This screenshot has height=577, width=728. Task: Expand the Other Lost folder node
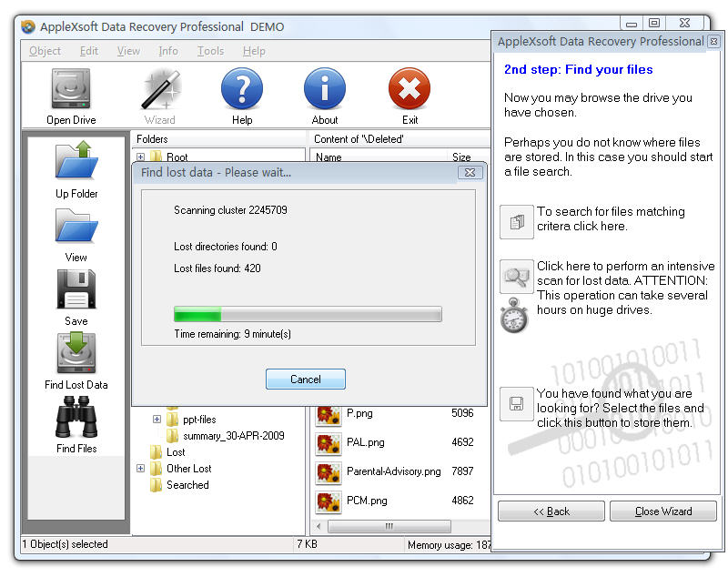tap(140, 469)
